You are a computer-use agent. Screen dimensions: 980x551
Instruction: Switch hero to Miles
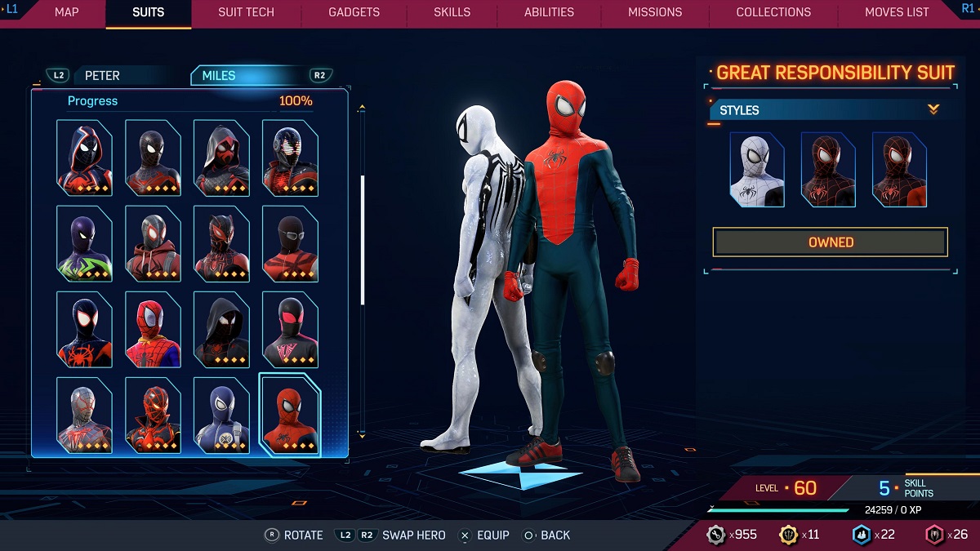(219, 76)
